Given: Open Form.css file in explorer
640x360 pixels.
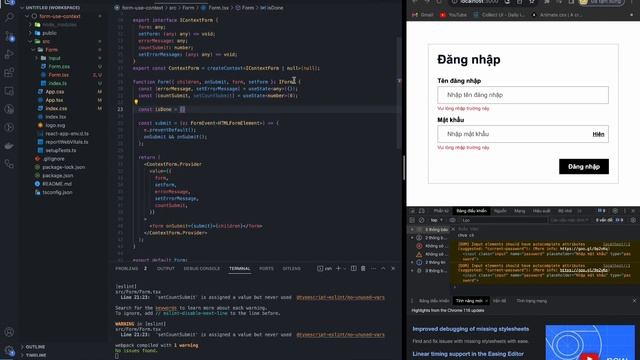Looking at the screenshot, I should coord(59,67).
